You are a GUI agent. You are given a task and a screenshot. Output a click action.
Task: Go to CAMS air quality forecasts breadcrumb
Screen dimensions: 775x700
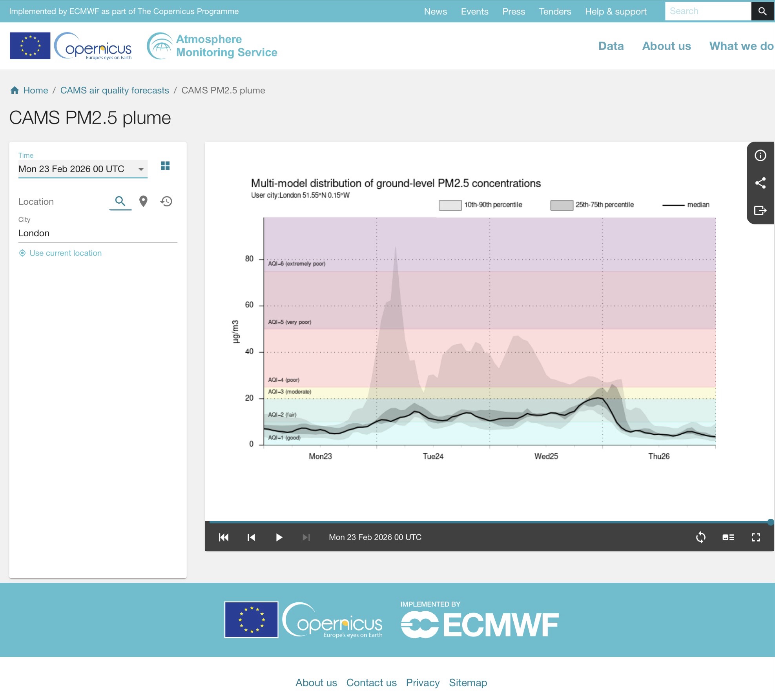[x=115, y=90]
